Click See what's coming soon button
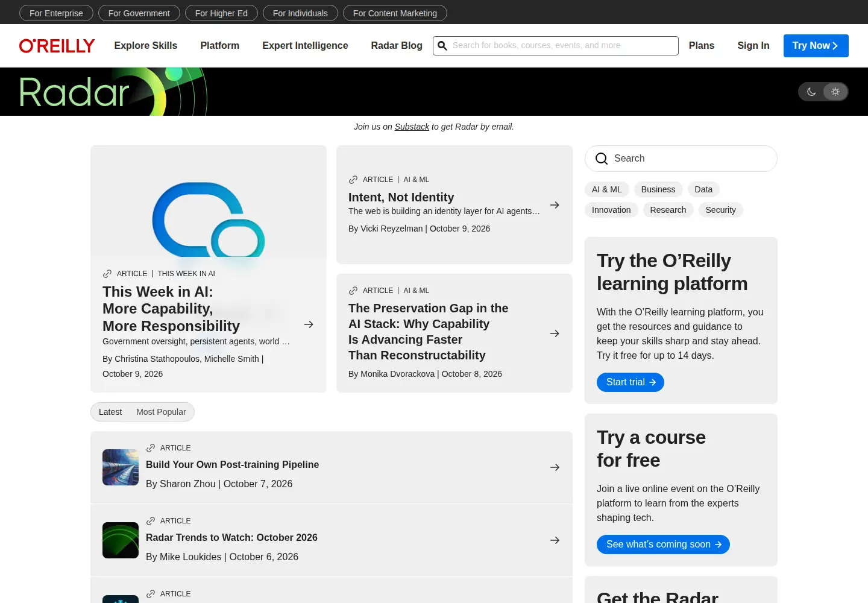 (x=663, y=545)
